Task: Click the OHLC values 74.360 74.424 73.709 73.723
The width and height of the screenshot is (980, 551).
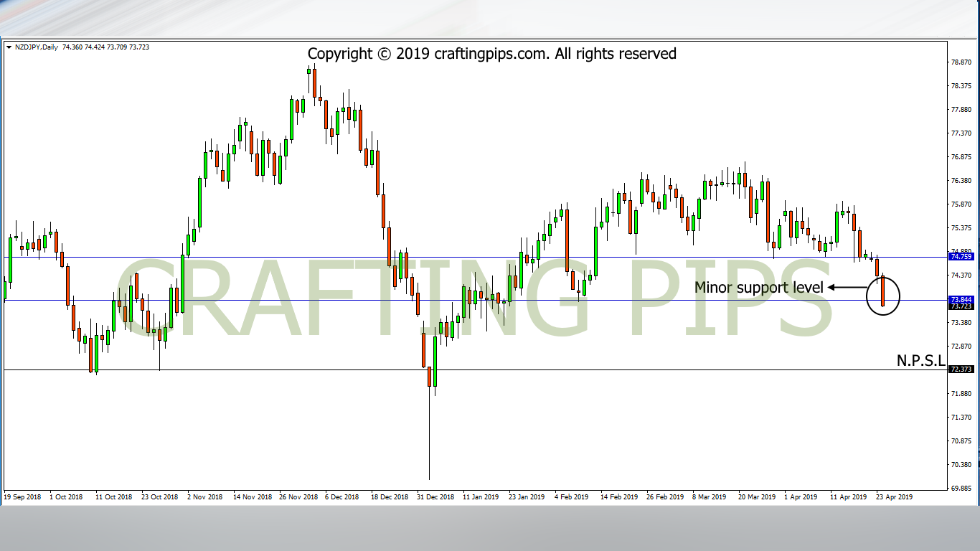Action: point(105,47)
